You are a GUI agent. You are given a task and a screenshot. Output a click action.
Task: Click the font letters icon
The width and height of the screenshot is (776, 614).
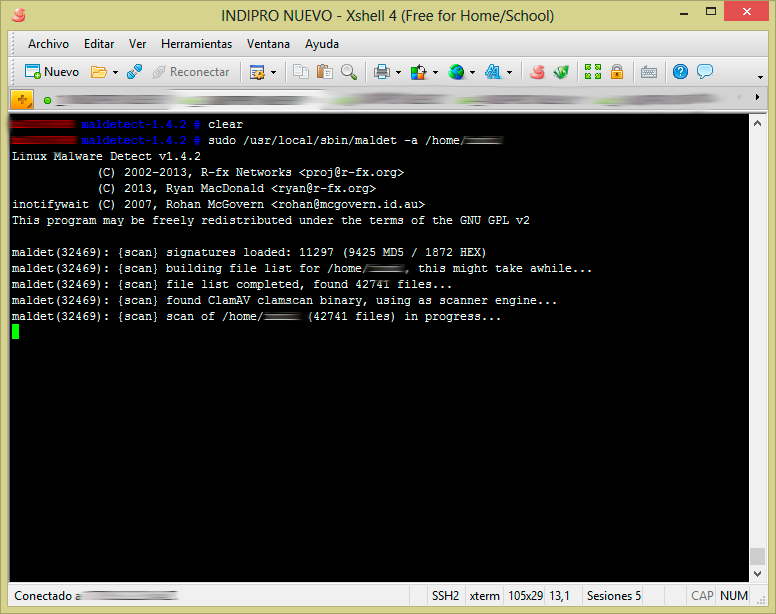(493, 72)
